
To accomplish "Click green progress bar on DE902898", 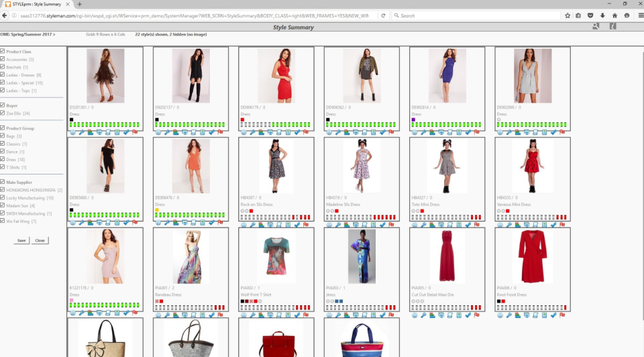I will [x=532, y=124].
